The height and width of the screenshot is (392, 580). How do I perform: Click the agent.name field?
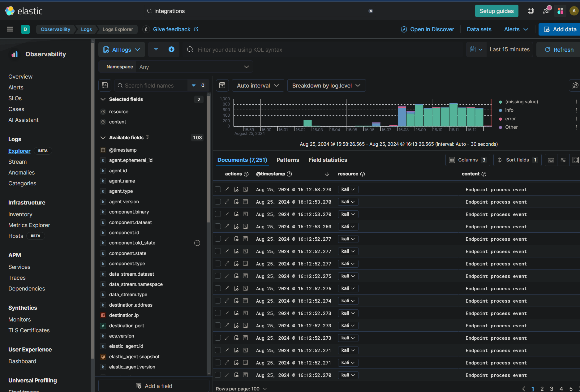pos(122,181)
